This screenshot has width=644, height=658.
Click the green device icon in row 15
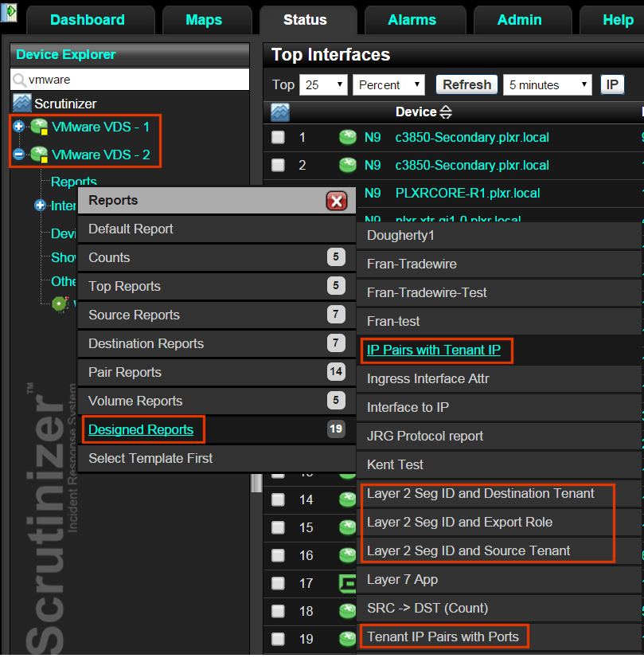pos(348,527)
